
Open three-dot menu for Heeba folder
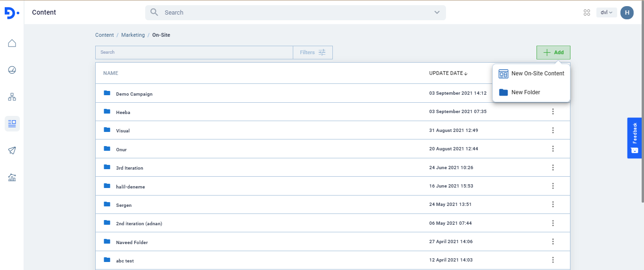point(553,112)
